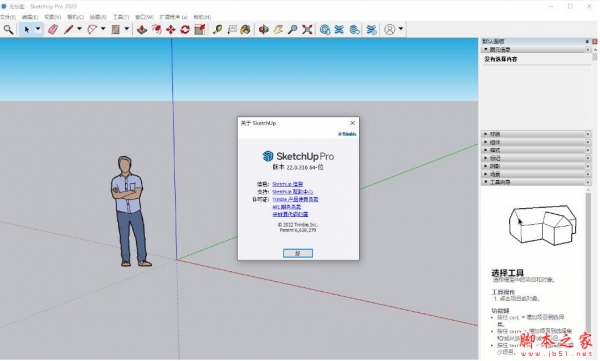Screen dimensions: 600x361
Task: Expand the 样式 (Styles) panel
Action: (x=536, y=150)
